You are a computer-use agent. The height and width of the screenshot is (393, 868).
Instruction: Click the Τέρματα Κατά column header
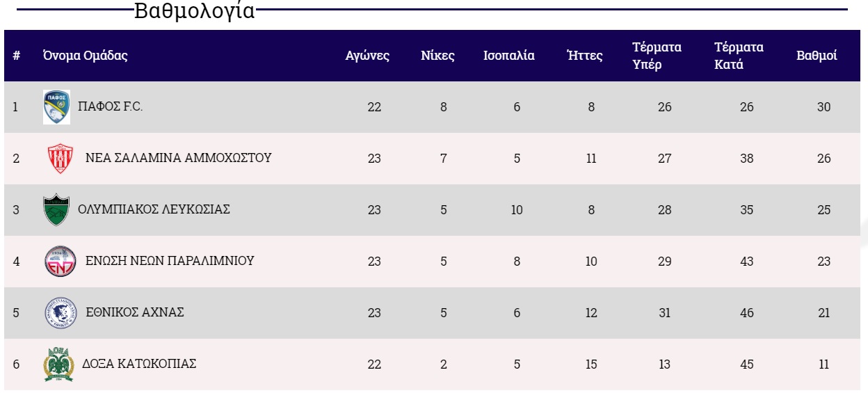[x=739, y=56]
